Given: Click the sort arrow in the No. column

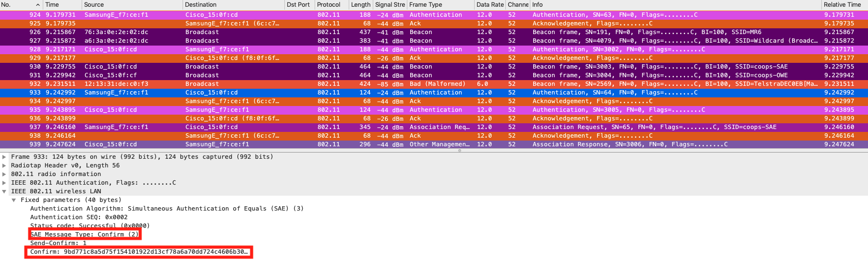Looking at the screenshot, I should click(x=38, y=5).
